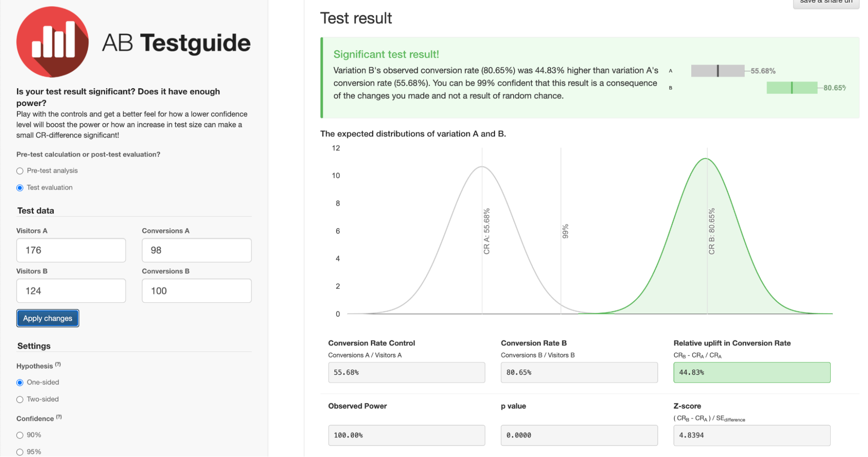Click the Apply changes button
868x457 pixels.
point(47,318)
